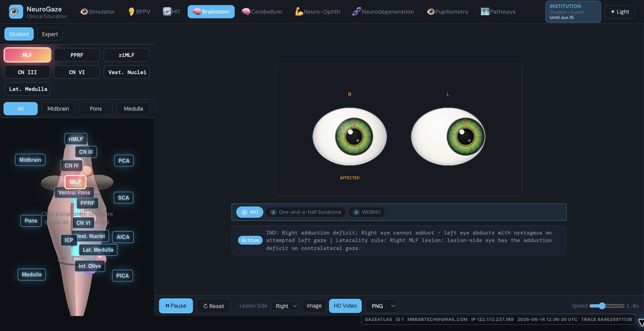
Task: Click the Lat. Medulla model label
Action: click(98, 250)
